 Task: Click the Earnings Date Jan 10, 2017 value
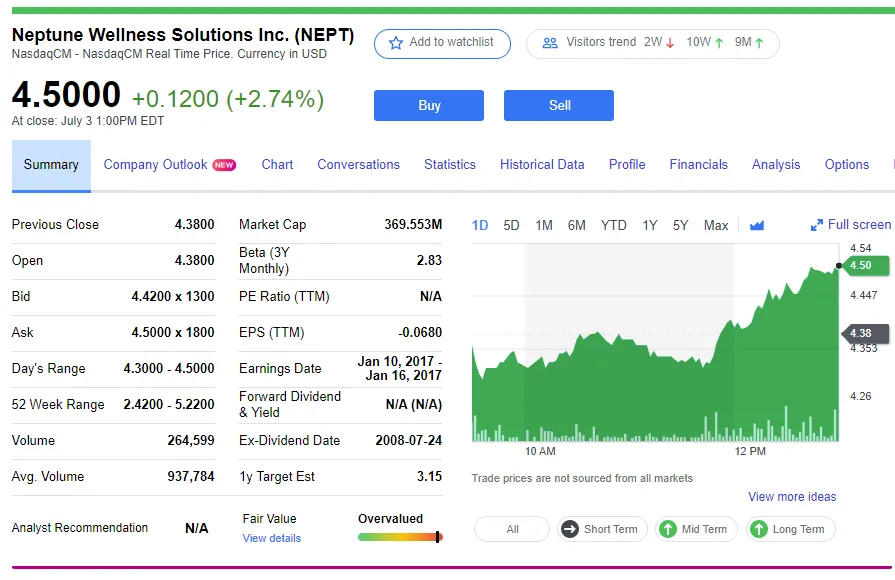[x=400, y=369]
